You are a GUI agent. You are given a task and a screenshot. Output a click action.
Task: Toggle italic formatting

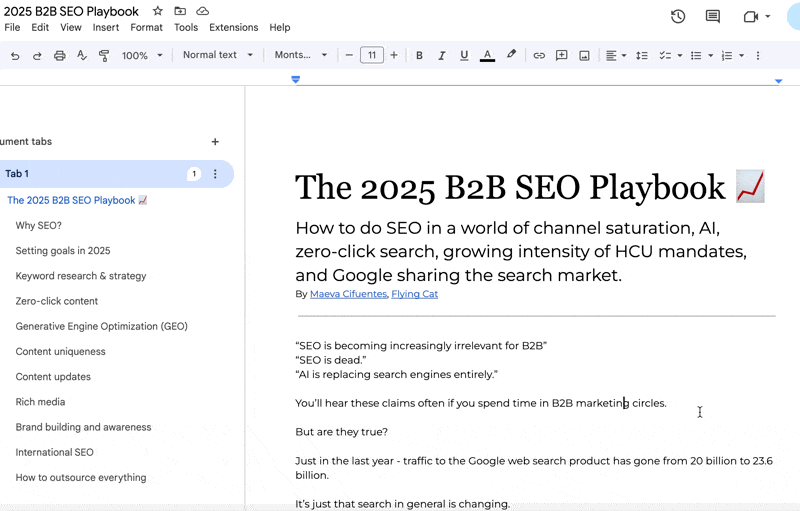tap(442, 56)
